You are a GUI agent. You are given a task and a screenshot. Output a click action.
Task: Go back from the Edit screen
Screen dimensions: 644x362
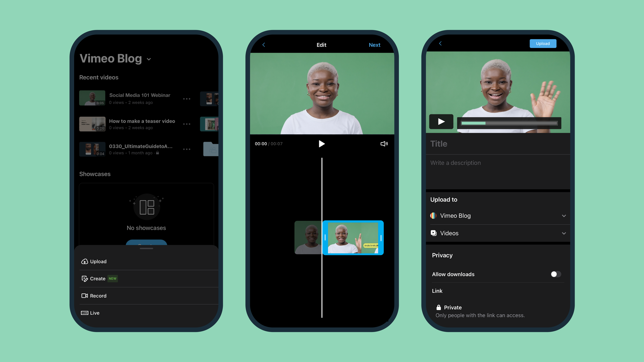pyautogui.click(x=263, y=45)
